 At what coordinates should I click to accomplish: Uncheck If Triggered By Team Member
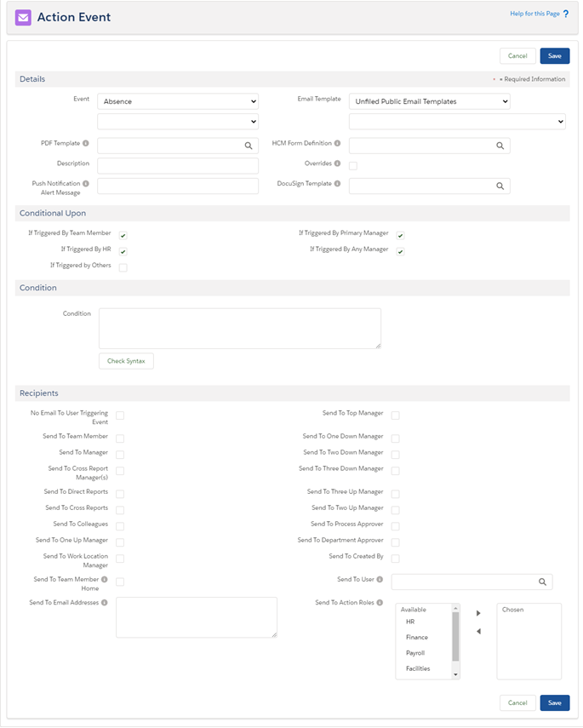point(123,235)
